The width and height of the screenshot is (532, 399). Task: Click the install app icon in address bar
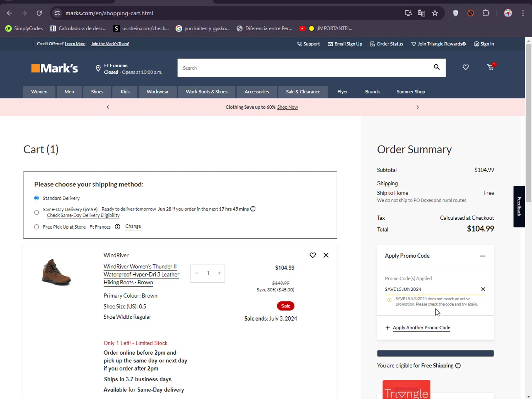click(x=408, y=13)
